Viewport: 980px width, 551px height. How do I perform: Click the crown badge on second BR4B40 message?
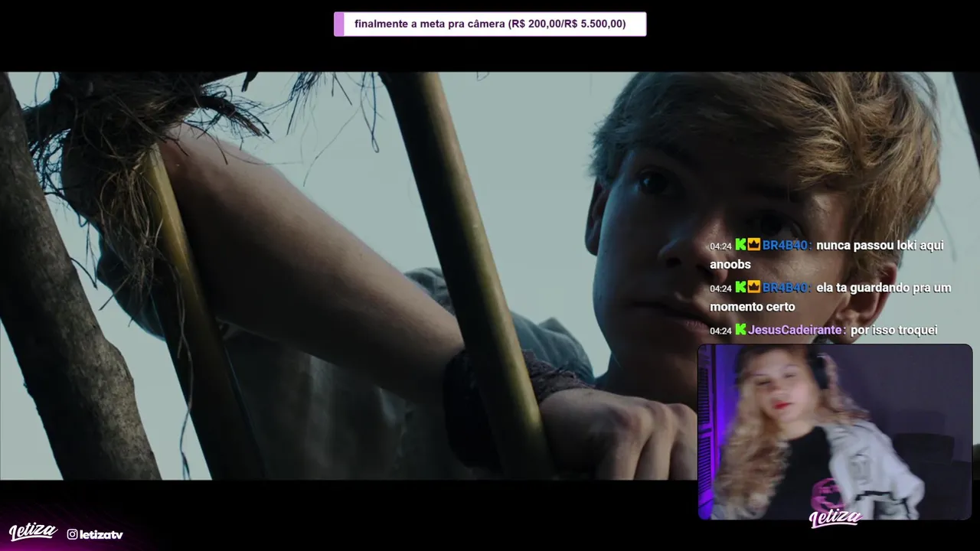tap(753, 287)
